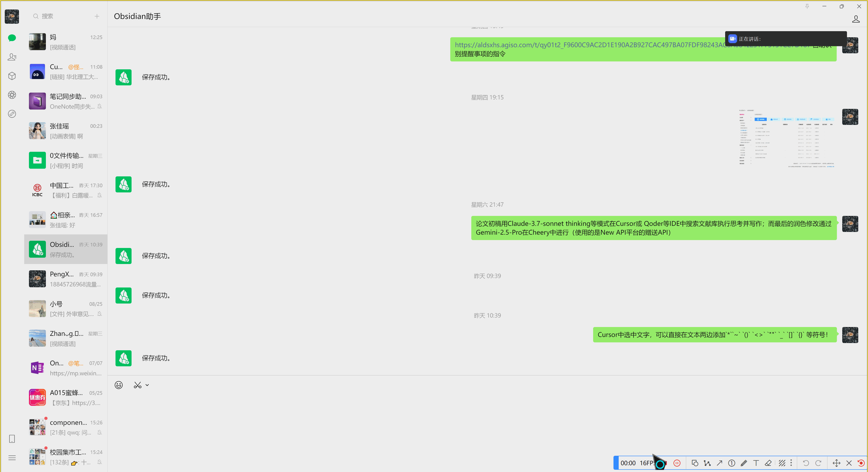This screenshot has width=868, height=472.
Task: Open the Cu... chat at 11:08
Action: click(x=66, y=71)
